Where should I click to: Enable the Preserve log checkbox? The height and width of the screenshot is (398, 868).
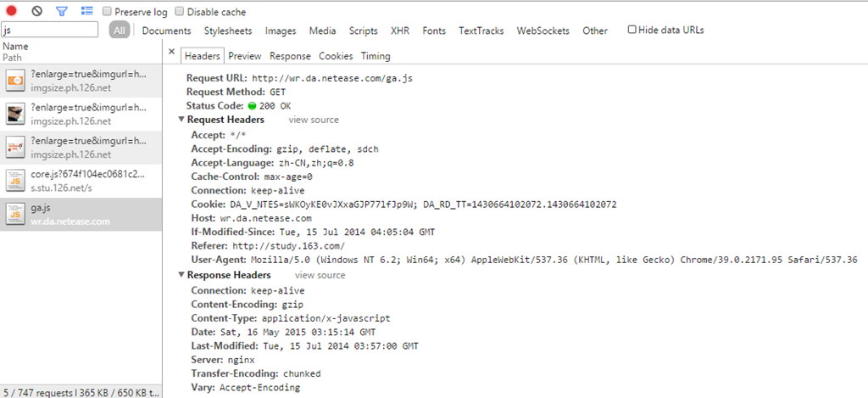pyautogui.click(x=108, y=12)
